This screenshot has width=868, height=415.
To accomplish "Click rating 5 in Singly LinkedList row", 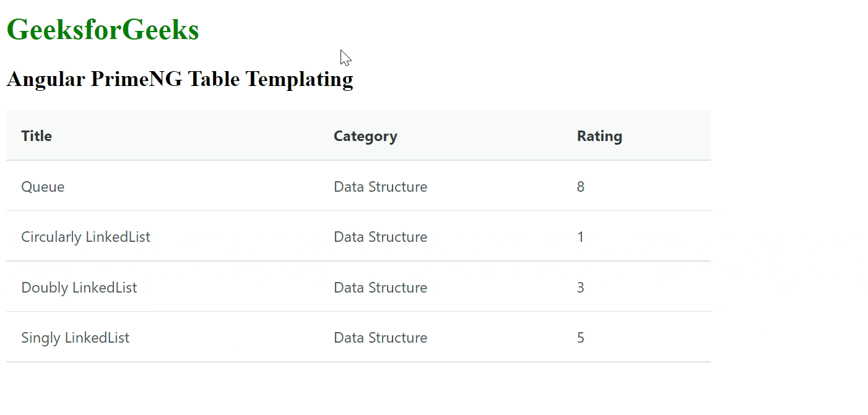I will pyautogui.click(x=581, y=338).
